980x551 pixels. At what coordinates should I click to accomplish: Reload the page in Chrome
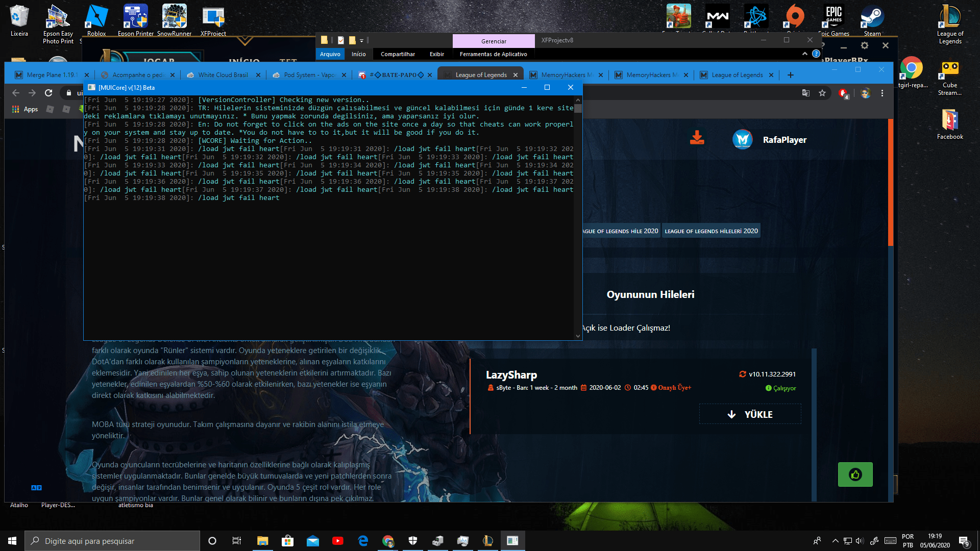tap(48, 93)
